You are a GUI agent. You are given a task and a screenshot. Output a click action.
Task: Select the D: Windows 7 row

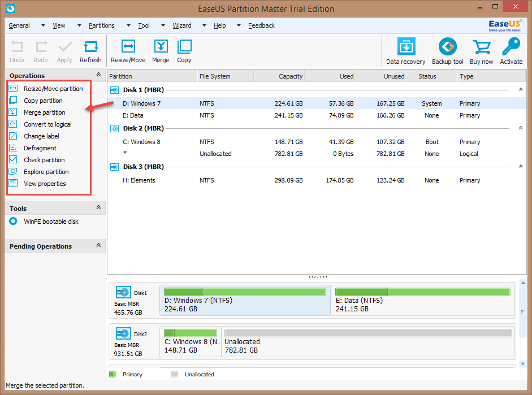pos(317,103)
